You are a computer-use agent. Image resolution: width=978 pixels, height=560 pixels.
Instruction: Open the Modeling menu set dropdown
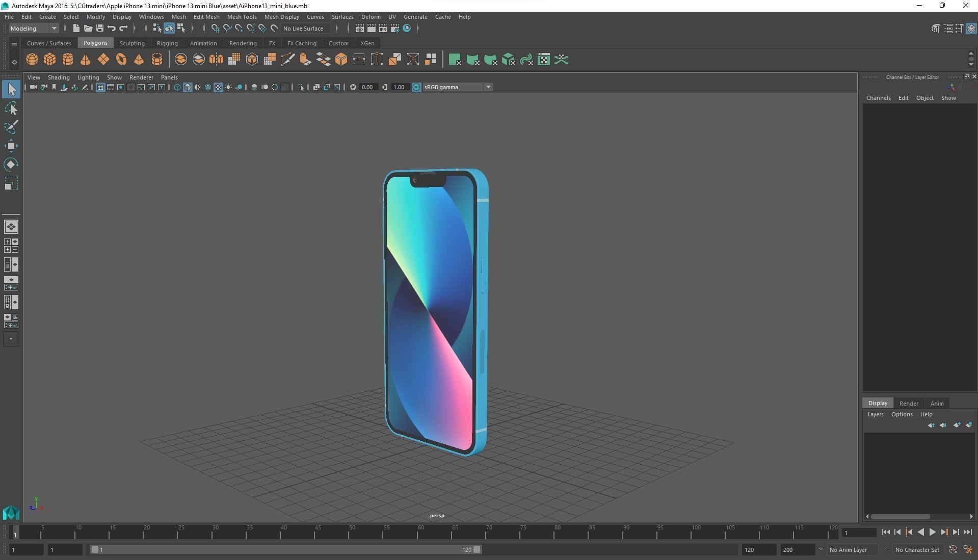coord(34,29)
